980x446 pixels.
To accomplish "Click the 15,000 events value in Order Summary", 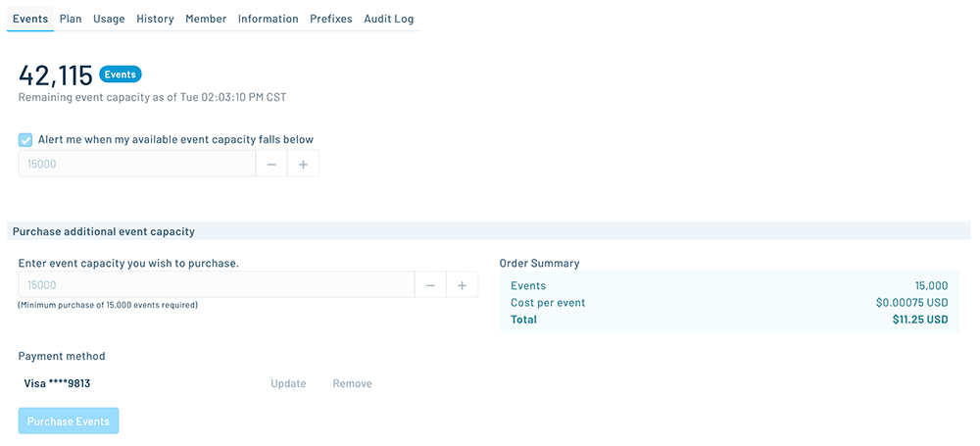I will (931, 286).
